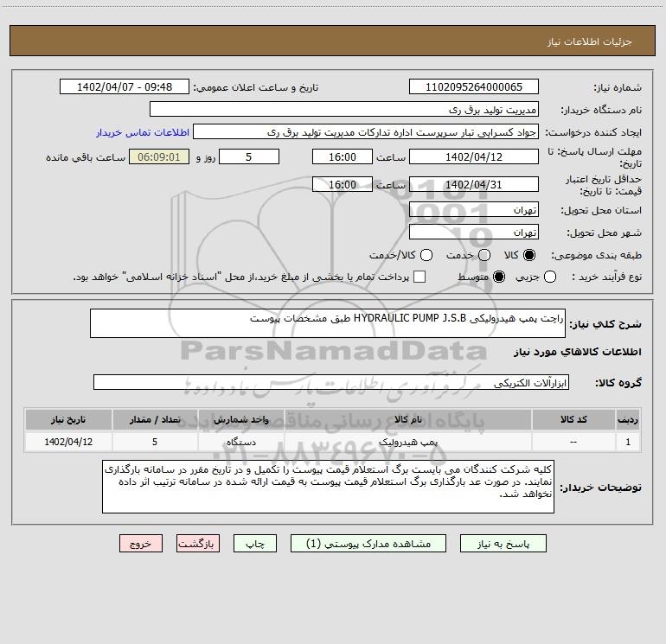666x644 pixels.
Task: Click the ردیف column header
Action: tap(628, 420)
